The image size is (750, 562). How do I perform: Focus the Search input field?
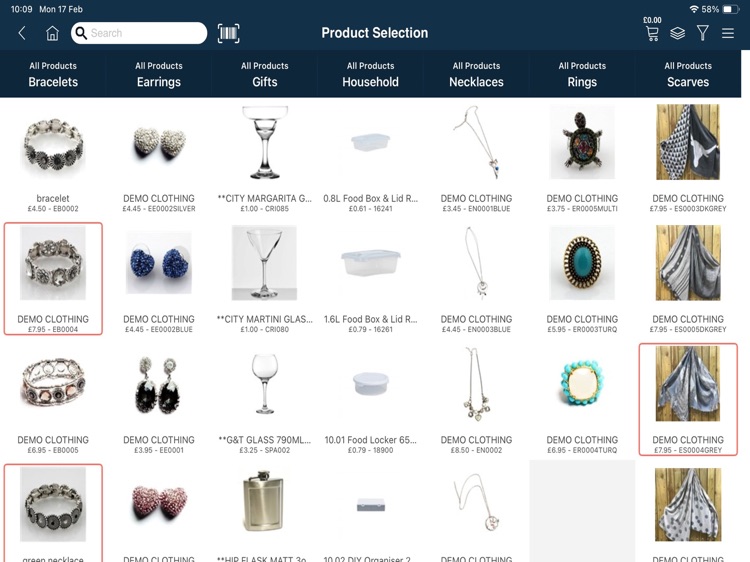(139, 33)
